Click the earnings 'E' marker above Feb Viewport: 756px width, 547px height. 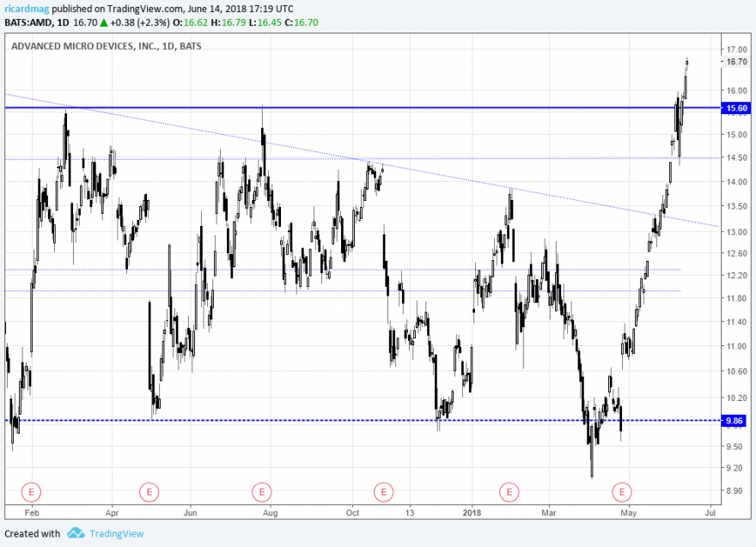point(31,492)
